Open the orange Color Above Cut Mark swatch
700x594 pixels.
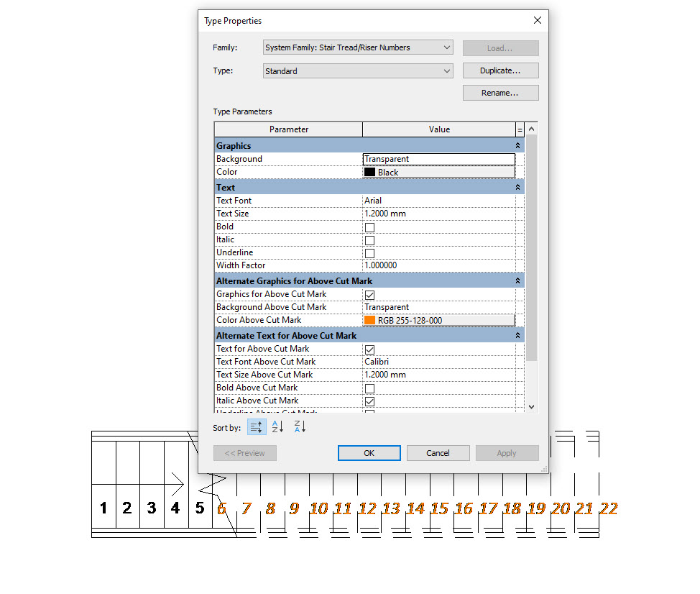[x=371, y=320]
